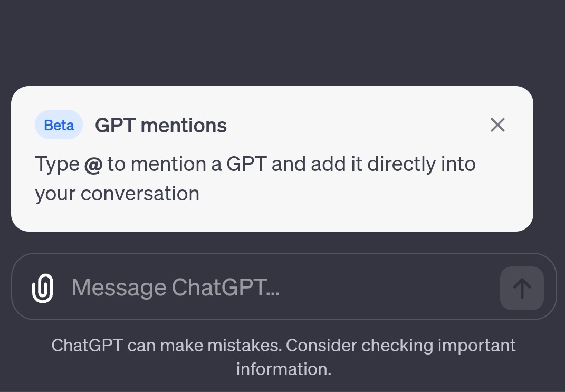This screenshot has height=392, width=565.
Task: Click the mistakes disclaimer text below the input
Action: (x=283, y=356)
